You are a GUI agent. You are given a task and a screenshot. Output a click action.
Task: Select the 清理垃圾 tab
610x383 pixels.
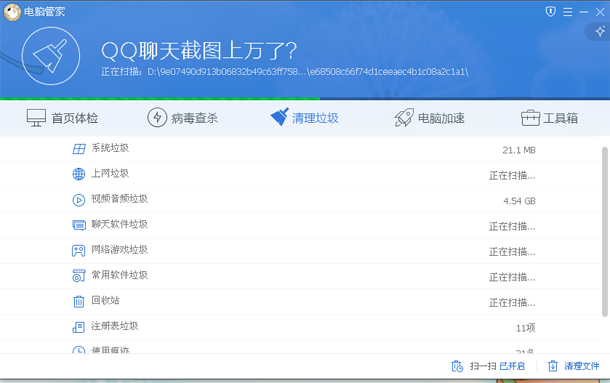pyautogui.click(x=305, y=117)
